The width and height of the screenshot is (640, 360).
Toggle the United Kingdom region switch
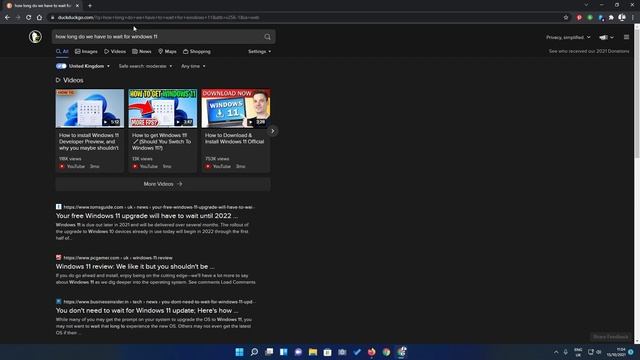61,66
